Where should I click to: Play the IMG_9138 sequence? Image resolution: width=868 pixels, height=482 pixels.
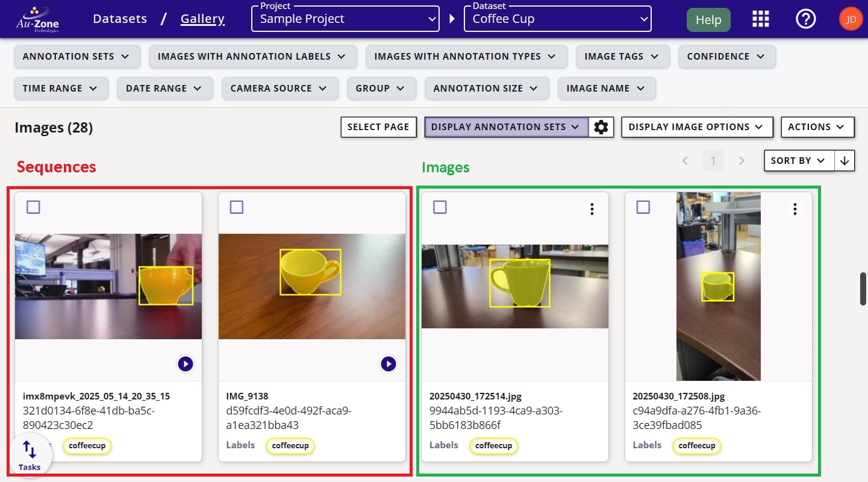[x=389, y=364]
